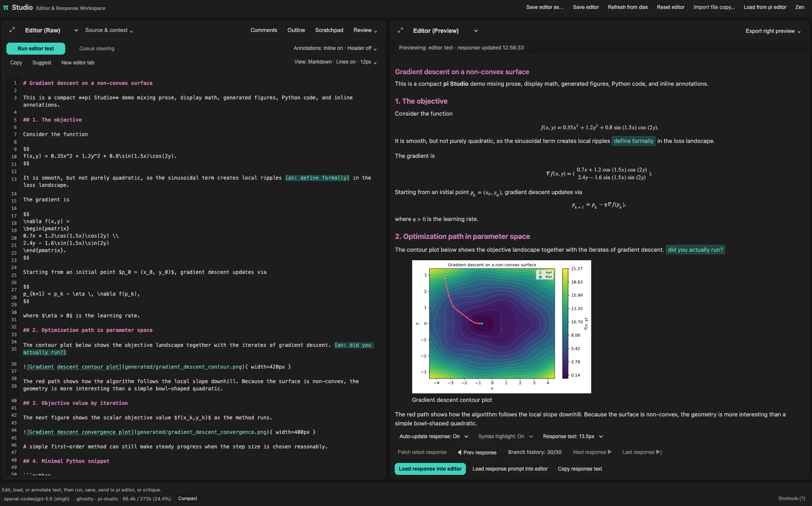Enable Zen mode
Image resolution: width=812 pixels, height=506 pixels.
[800, 7]
